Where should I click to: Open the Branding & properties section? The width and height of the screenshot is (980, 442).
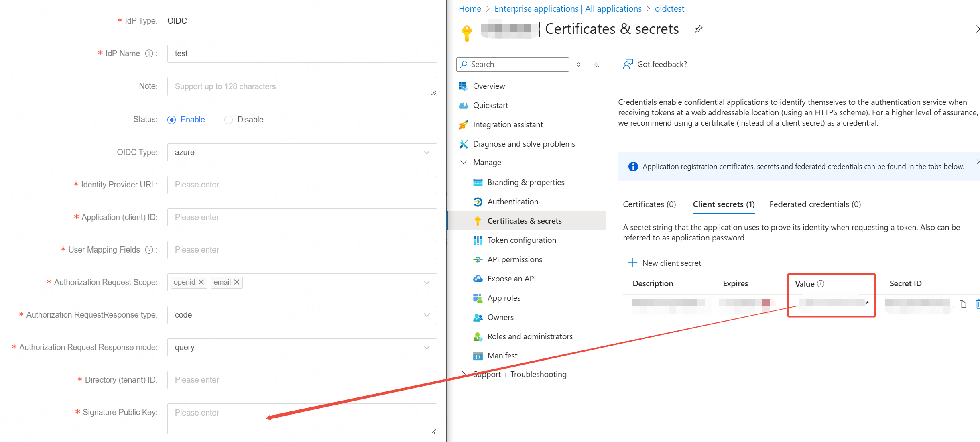coord(525,182)
